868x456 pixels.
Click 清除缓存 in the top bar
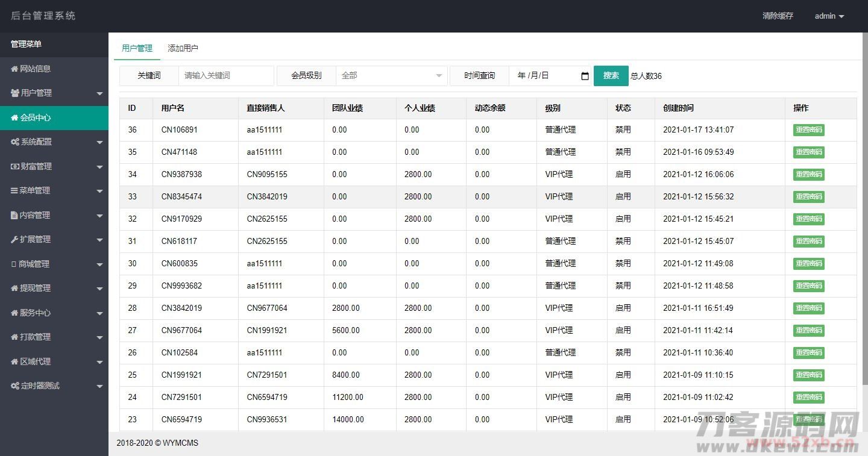coord(778,16)
